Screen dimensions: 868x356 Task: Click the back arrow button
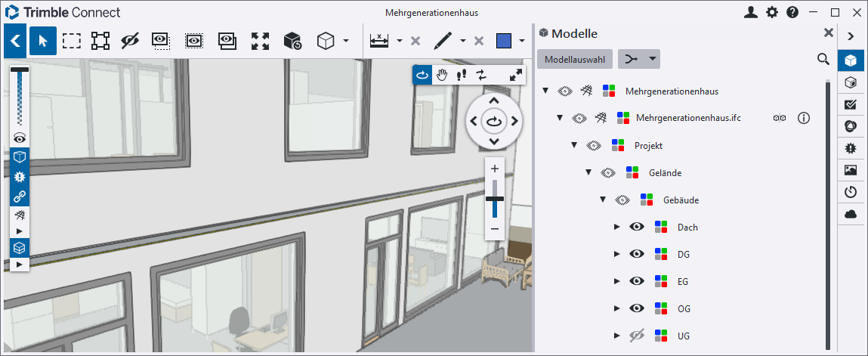click(15, 41)
